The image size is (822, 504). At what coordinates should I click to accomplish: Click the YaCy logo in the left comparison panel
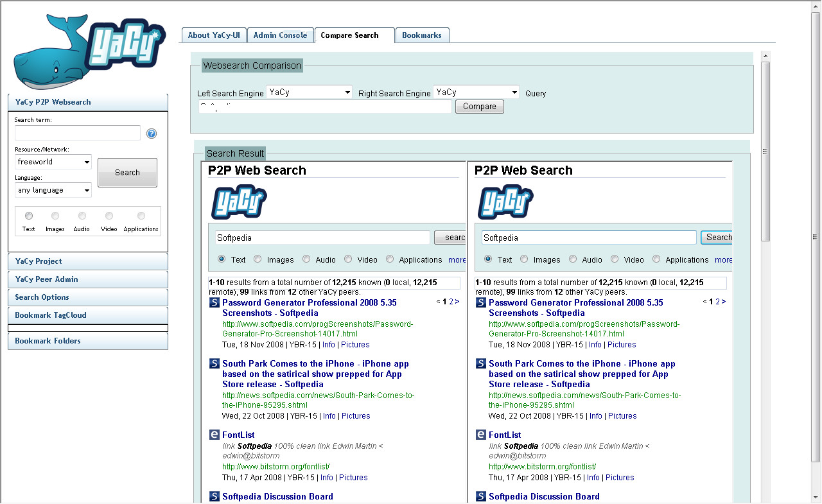pyautogui.click(x=239, y=202)
